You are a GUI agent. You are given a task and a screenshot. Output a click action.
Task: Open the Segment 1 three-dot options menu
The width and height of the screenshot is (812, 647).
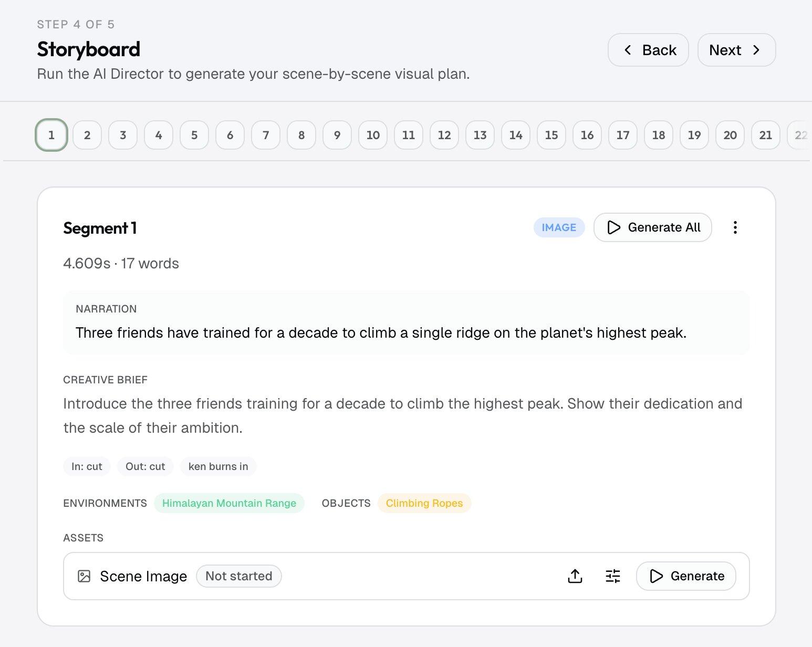[x=735, y=227]
